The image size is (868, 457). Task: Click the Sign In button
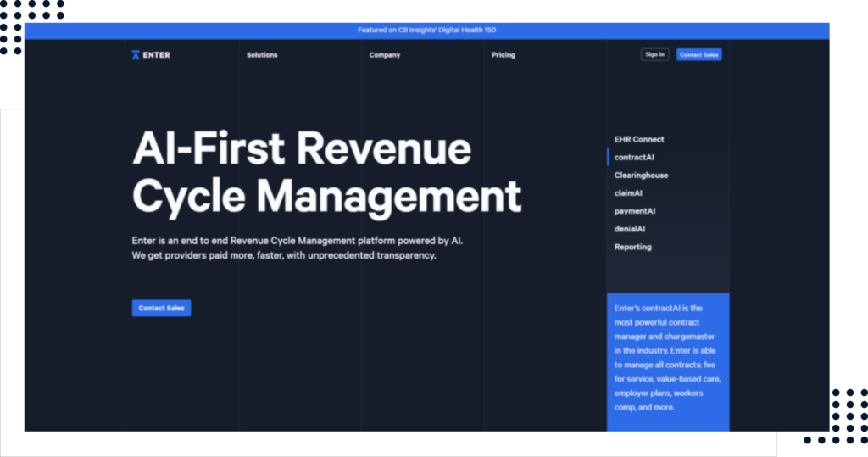(655, 54)
